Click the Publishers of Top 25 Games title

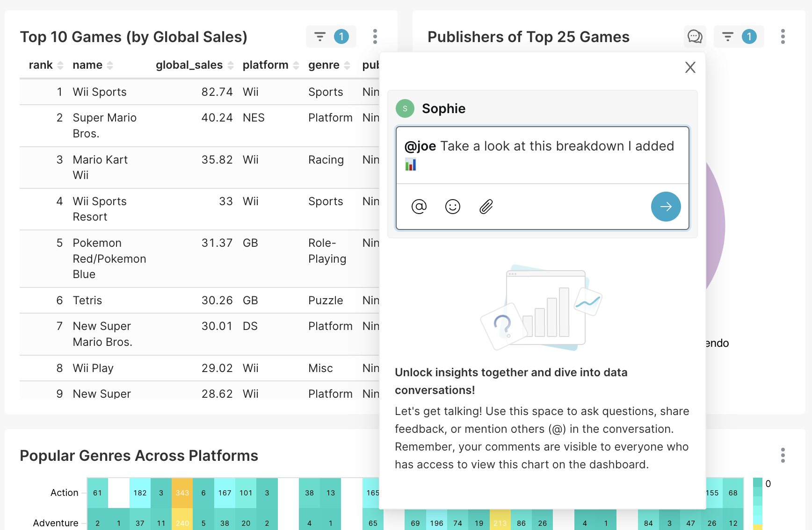click(529, 37)
